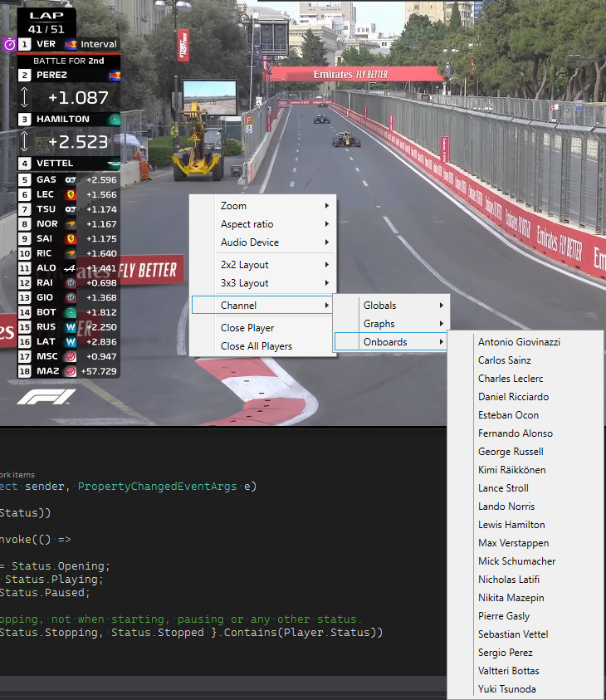Choose Close Player from context menu
Viewport: 606px width, 700px height.
pos(263,328)
